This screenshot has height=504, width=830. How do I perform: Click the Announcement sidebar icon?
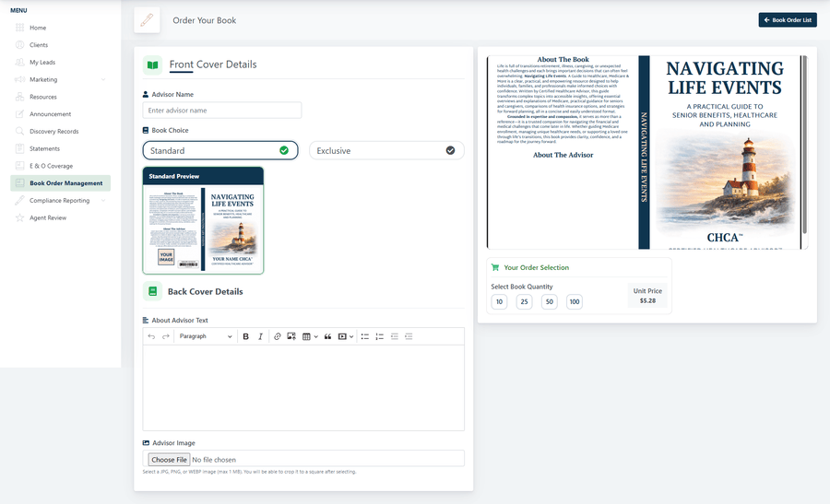[x=19, y=114]
